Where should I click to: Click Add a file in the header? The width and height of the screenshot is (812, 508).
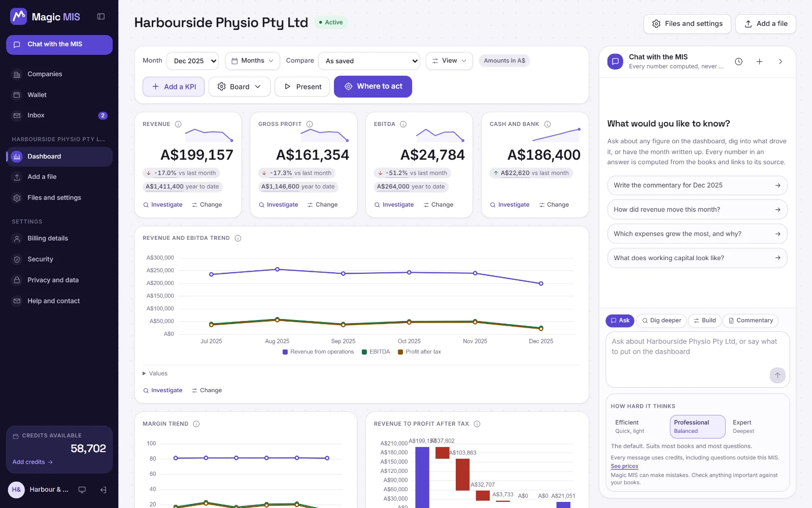pos(766,24)
